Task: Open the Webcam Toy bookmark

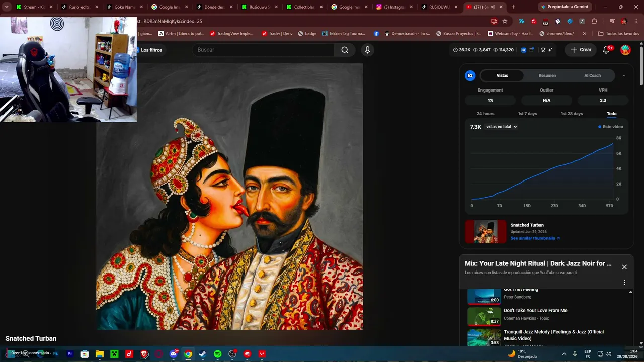Action: click(x=511, y=34)
